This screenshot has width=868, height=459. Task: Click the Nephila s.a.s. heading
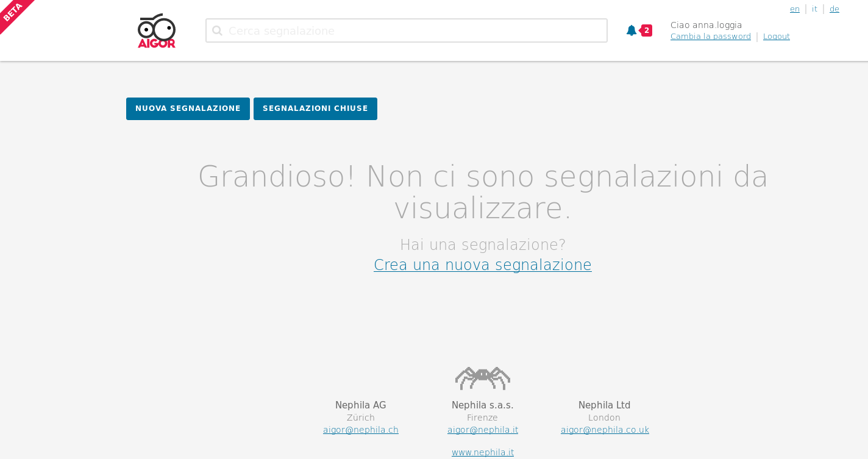[483, 405]
